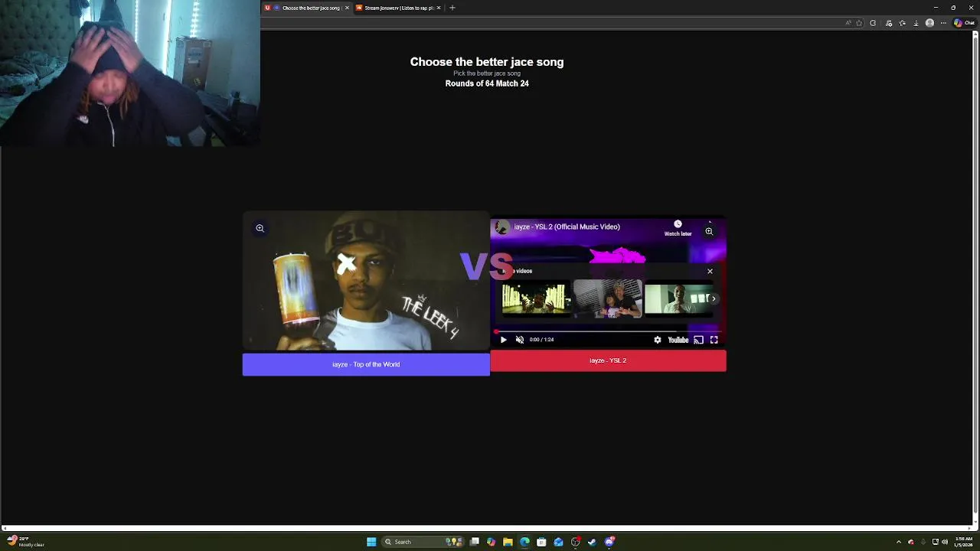980x551 pixels.
Task: Zoom the YSL 2 video panel
Action: pos(709,231)
